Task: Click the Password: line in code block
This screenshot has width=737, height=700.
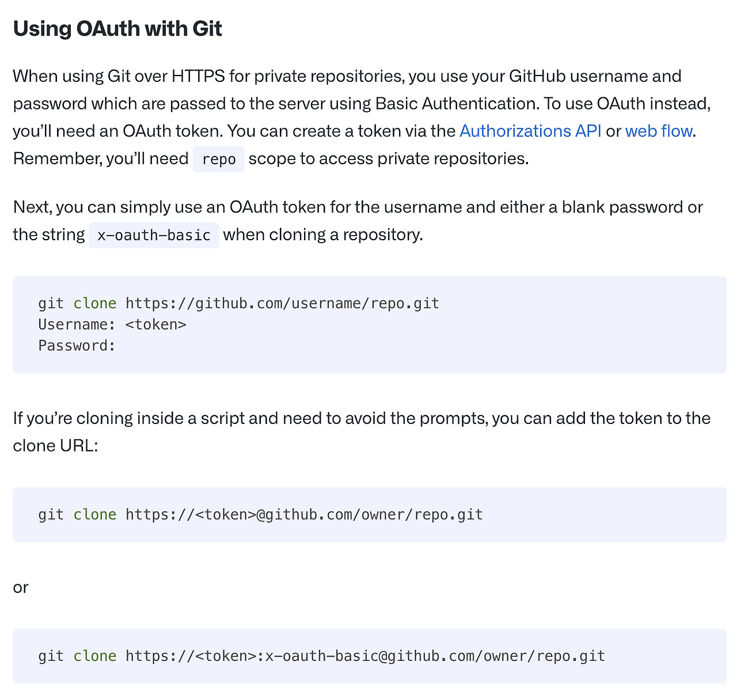Action: click(x=76, y=345)
